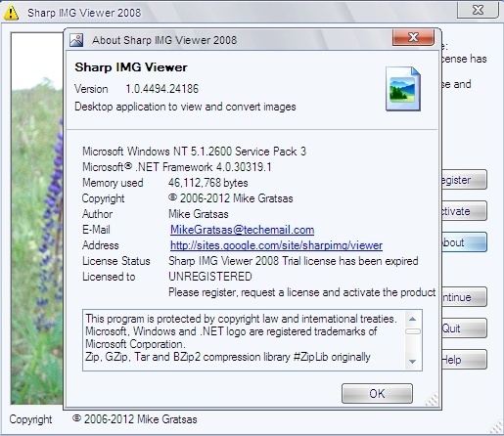Click the 'Memory used' label
The height and width of the screenshot is (436, 504).
click(113, 183)
